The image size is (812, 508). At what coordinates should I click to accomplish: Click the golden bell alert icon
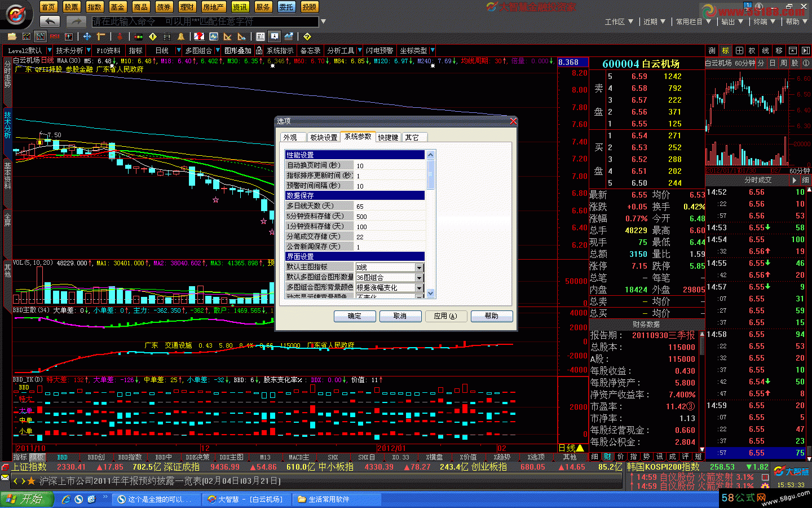tap(181, 37)
